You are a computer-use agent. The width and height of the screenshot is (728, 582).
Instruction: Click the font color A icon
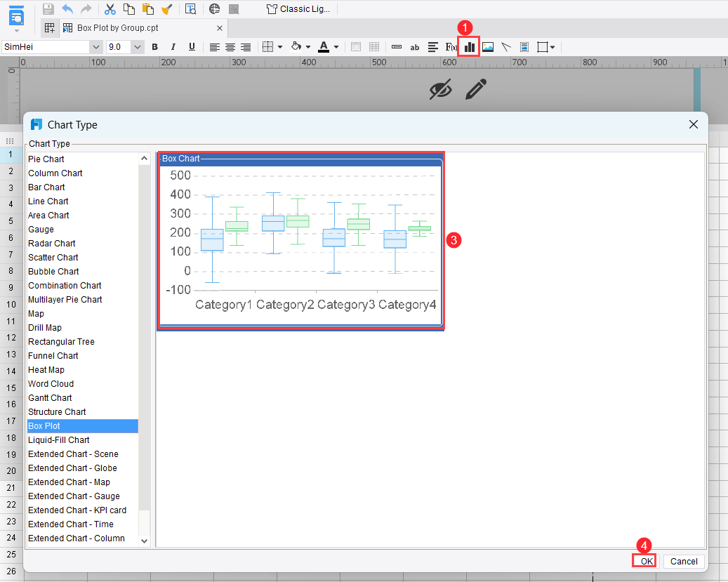pyautogui.click(x=324, y=47)
